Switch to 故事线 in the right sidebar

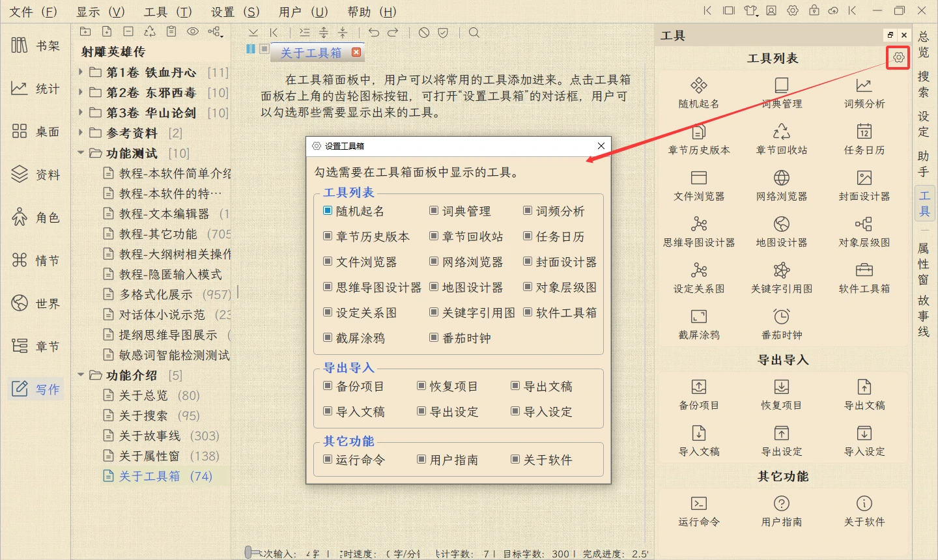(924, 316)
